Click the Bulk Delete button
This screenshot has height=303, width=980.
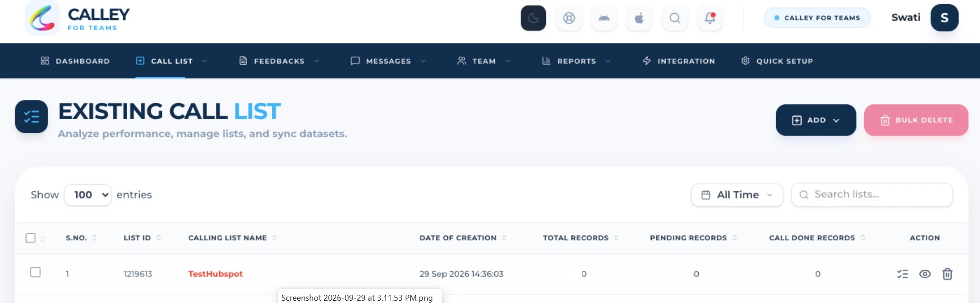click(916, 120)
